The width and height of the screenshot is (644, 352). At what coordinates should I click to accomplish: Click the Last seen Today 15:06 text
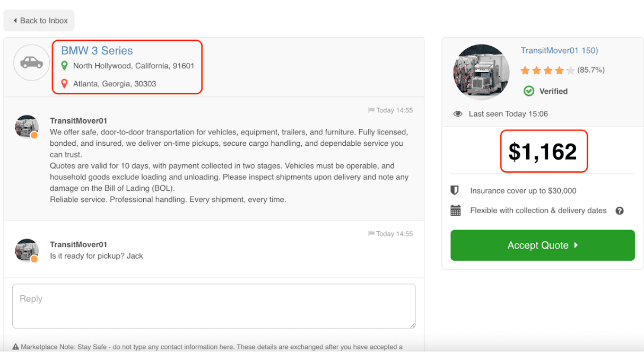[508, 114]
